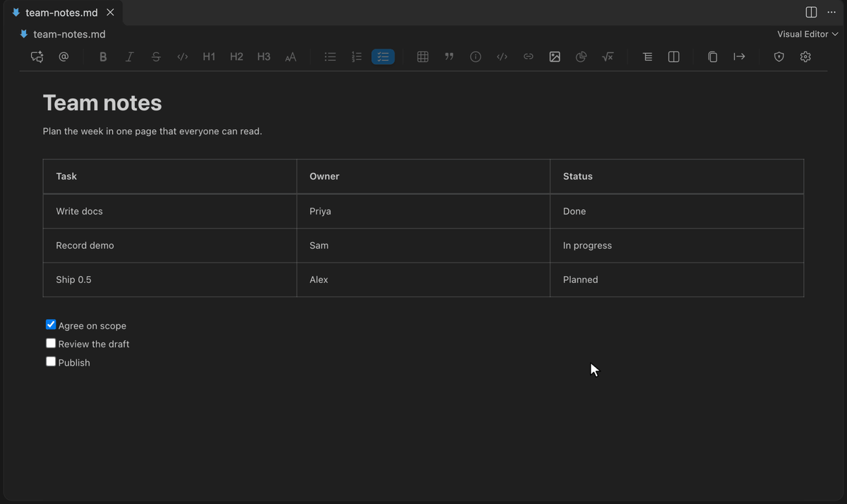Apply Heading 3 style
The image size is (847, 504).
263,56
